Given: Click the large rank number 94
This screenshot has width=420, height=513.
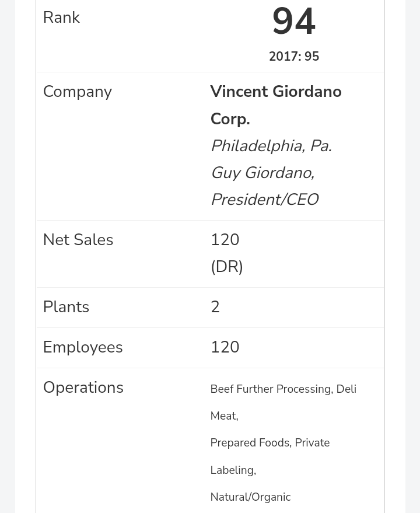Looking at the screenshot, I should (x=294, y=22).
